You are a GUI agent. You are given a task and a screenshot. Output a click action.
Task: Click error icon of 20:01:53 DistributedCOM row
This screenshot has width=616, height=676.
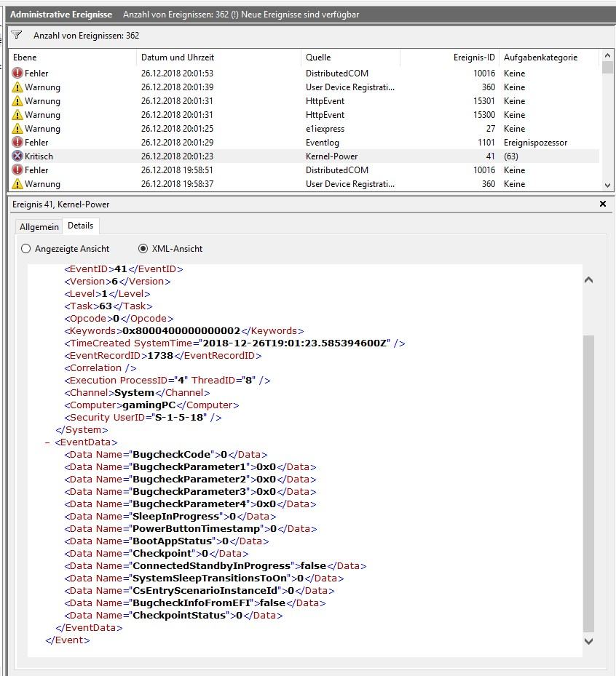click(x=17, y=73)
